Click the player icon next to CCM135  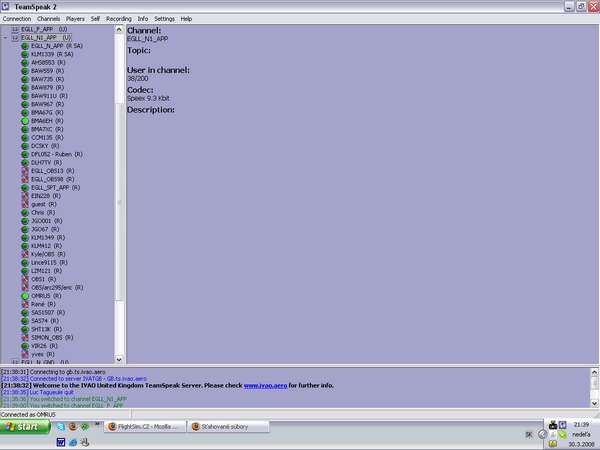(25, 138)
